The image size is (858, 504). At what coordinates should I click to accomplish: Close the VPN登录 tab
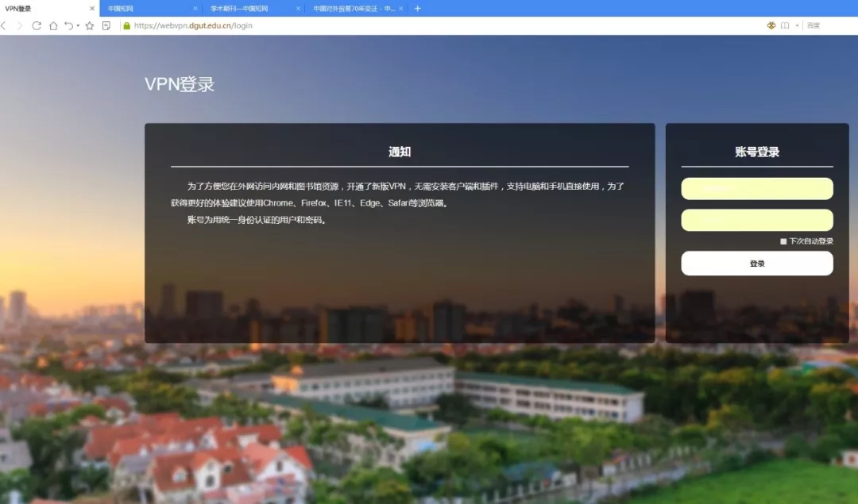tap(92, 9)
